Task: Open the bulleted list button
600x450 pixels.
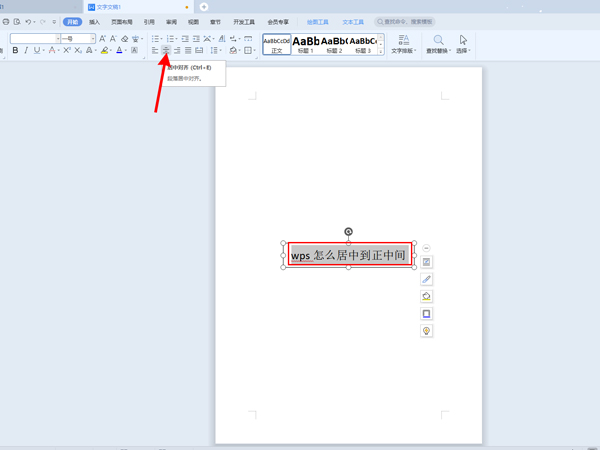Action: click(x=156, y=38)
